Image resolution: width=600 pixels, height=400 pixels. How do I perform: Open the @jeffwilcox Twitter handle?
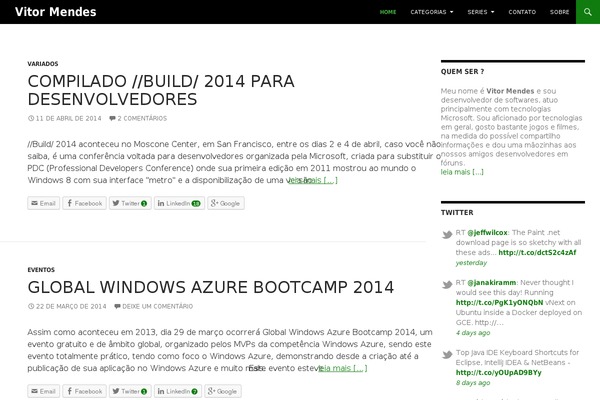[487, 232]
